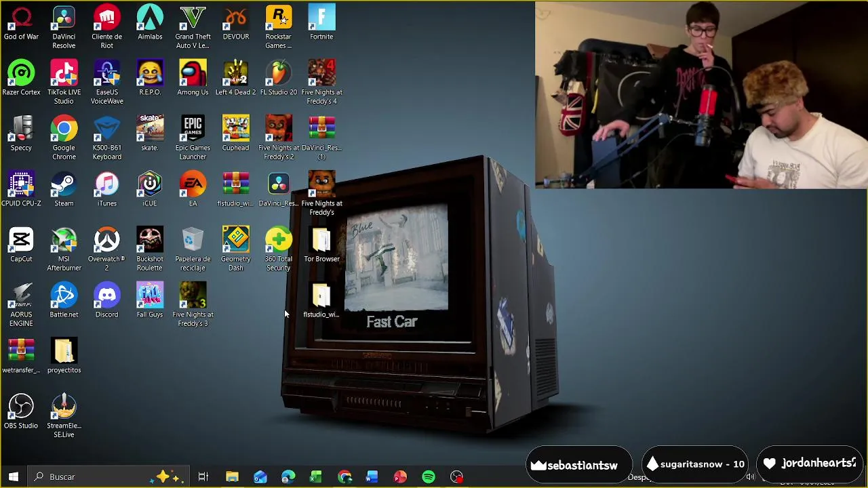The height and width of the screenshot is (488, 868).
Task: Switch to OBS via taskbar icon
Action: pyautogui.click(x=456, y=476)
